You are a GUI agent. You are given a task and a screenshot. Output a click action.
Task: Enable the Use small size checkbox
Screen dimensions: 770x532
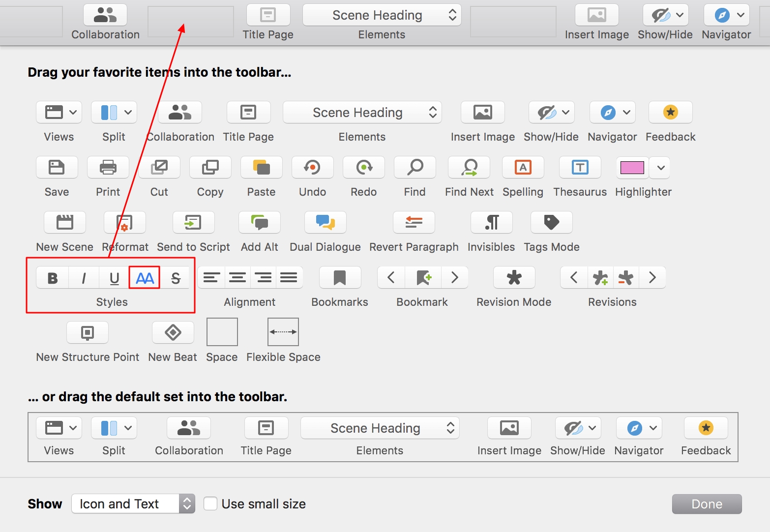tap(210, 504)
